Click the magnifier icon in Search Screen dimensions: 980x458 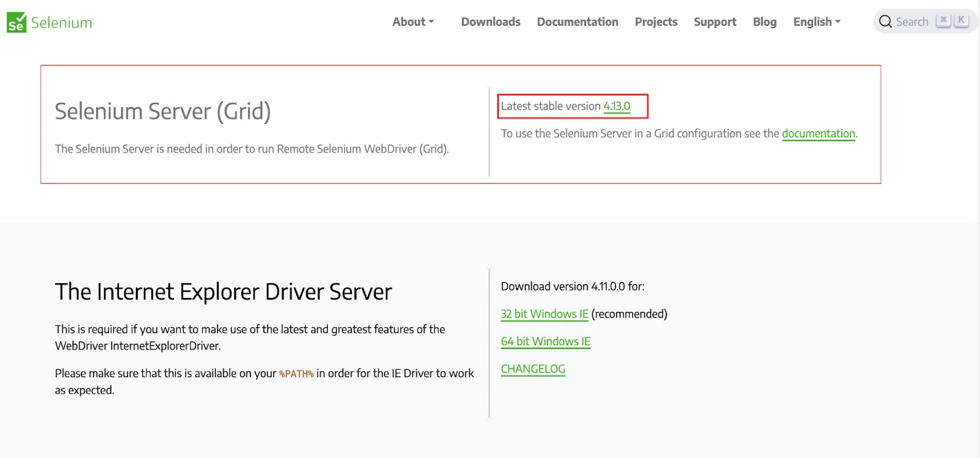(x=885, y=22)
